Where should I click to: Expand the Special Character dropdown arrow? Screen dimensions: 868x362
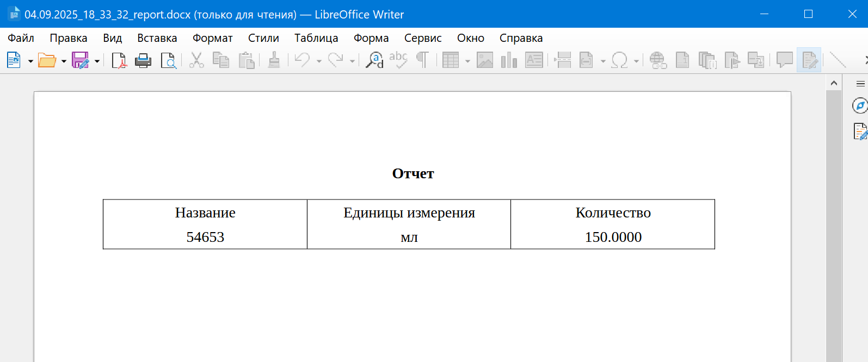636,61
